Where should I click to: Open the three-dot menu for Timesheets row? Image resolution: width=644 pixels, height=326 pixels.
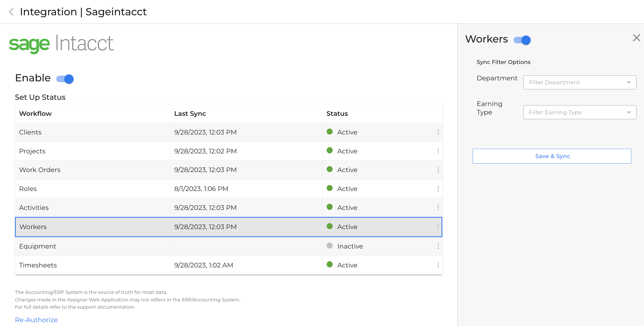point(438,265)
